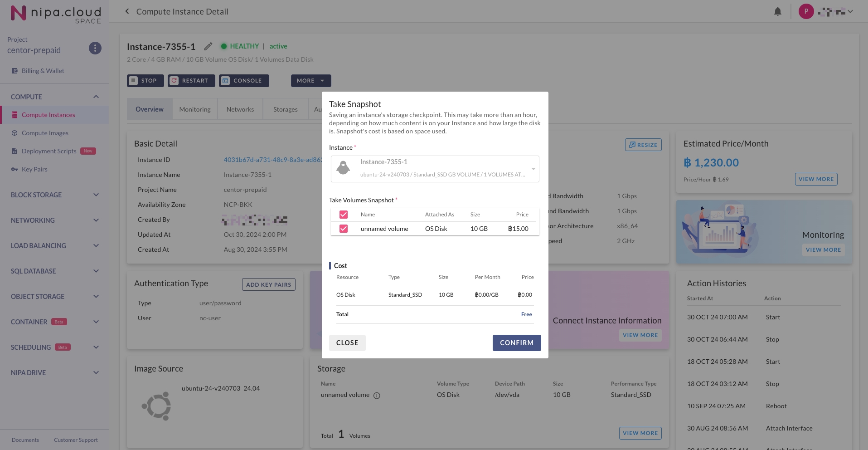This screenshot has width=868, height=450.
Task: Switch to the Monitoring tab
Action: point(195,109)
